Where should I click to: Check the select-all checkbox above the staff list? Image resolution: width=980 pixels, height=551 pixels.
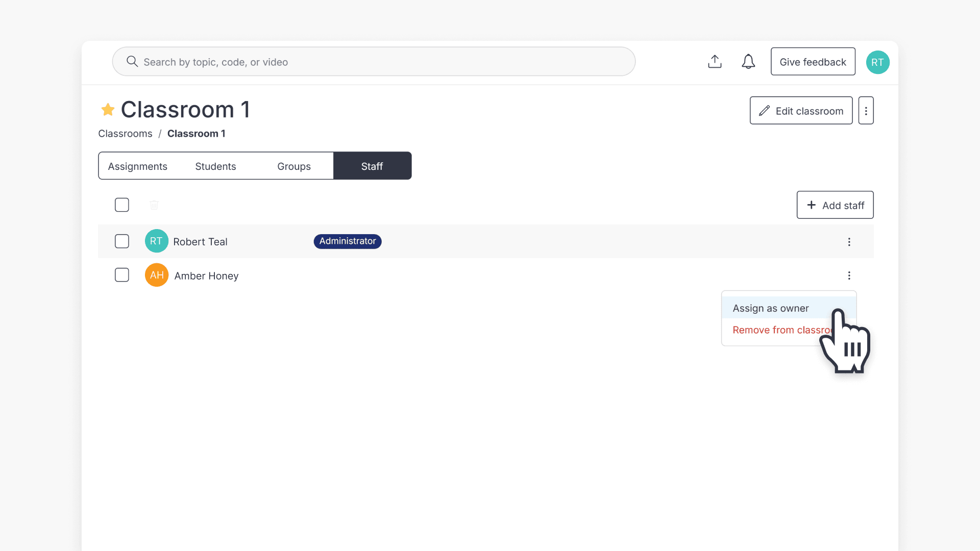point(122,205)
